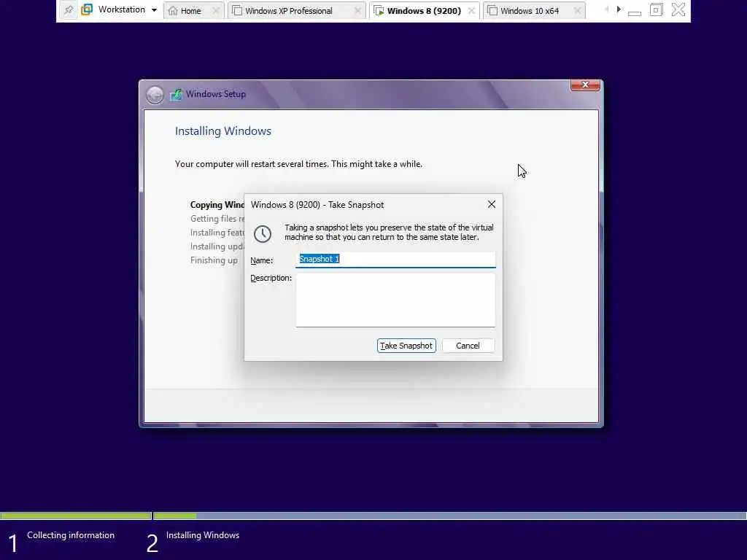Click the Installing Windows progress bar
This screenshot has height=560, width=747.
pos(449,516)
